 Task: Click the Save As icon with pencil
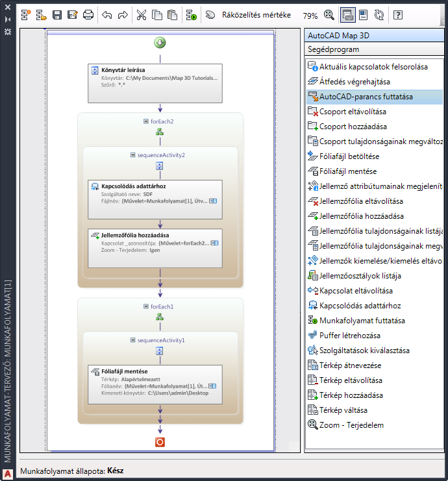coord(73,15)
